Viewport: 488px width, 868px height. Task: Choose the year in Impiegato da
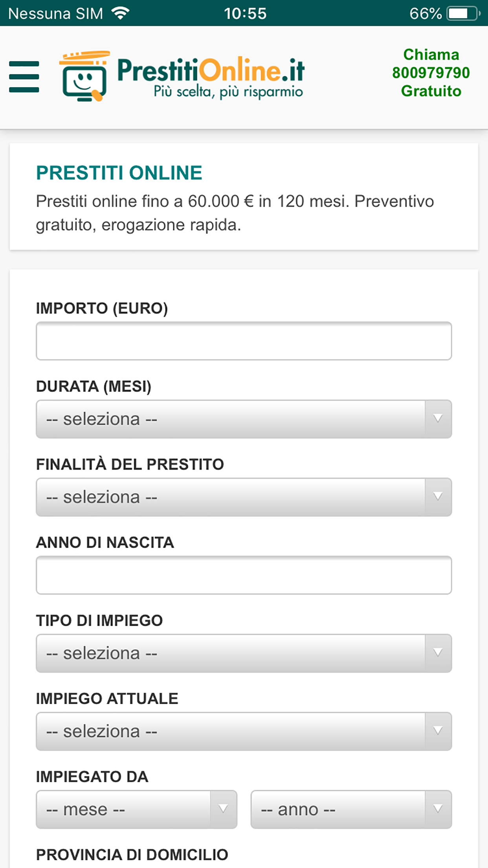click(x=338, y=809)
